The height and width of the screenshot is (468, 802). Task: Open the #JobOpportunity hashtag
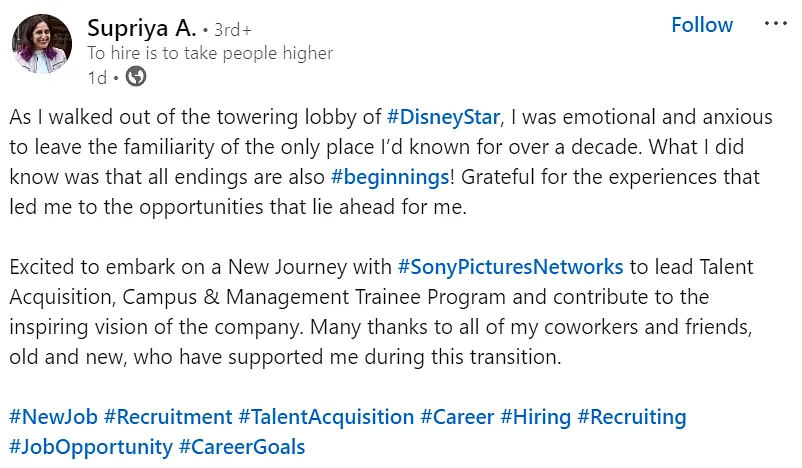coord(91,447)
